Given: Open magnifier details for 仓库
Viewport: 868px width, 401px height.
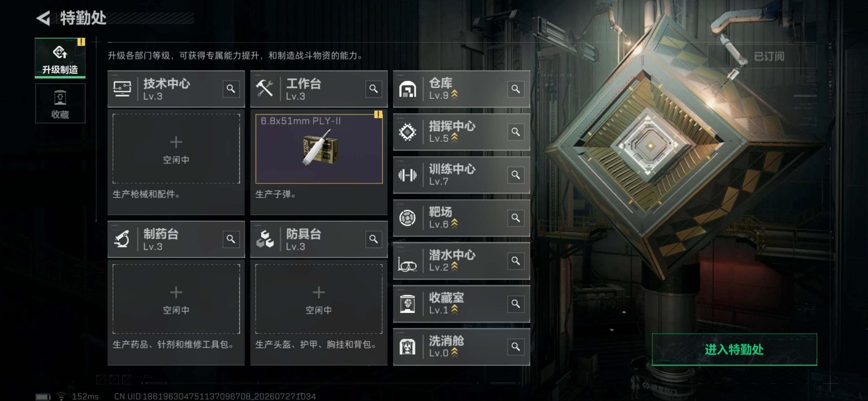Looking at the screenshot, I should pos(515,89).
